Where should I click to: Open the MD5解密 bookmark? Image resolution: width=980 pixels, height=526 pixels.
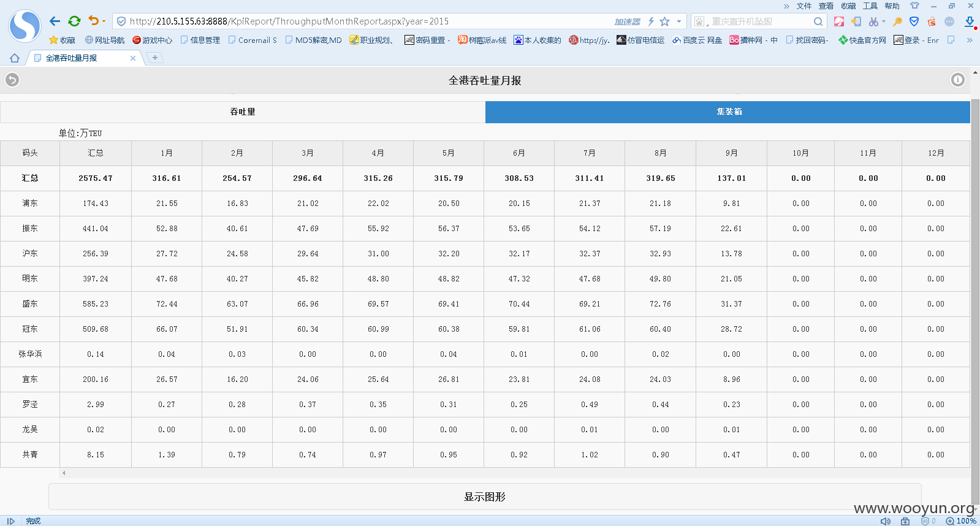point(313,40)
